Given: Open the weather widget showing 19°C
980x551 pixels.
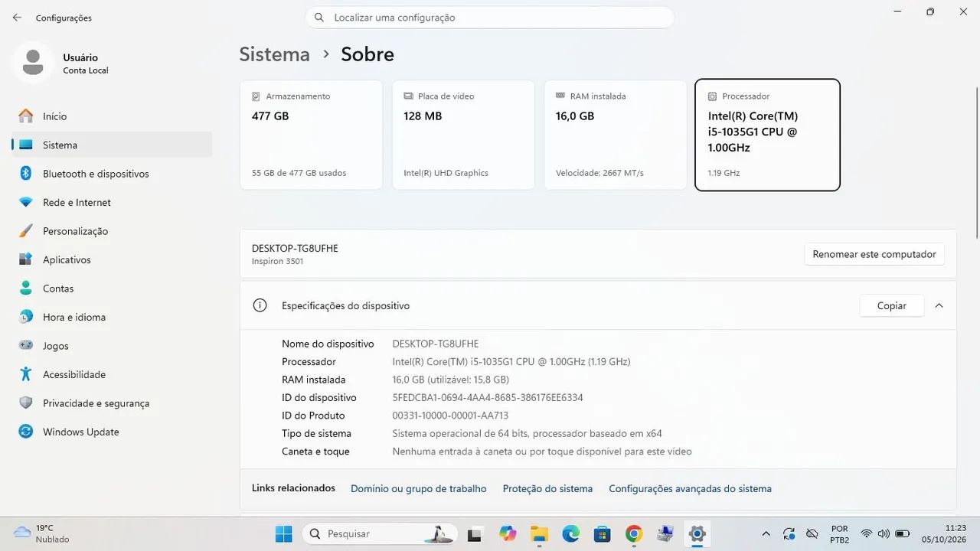Looking at the screenshot, I should (x=42, y=533).
